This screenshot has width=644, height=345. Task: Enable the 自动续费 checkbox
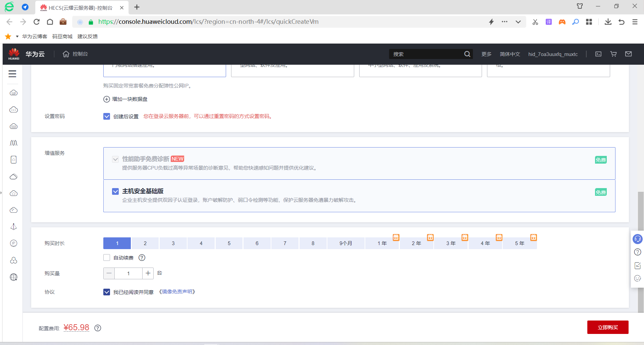107,257
